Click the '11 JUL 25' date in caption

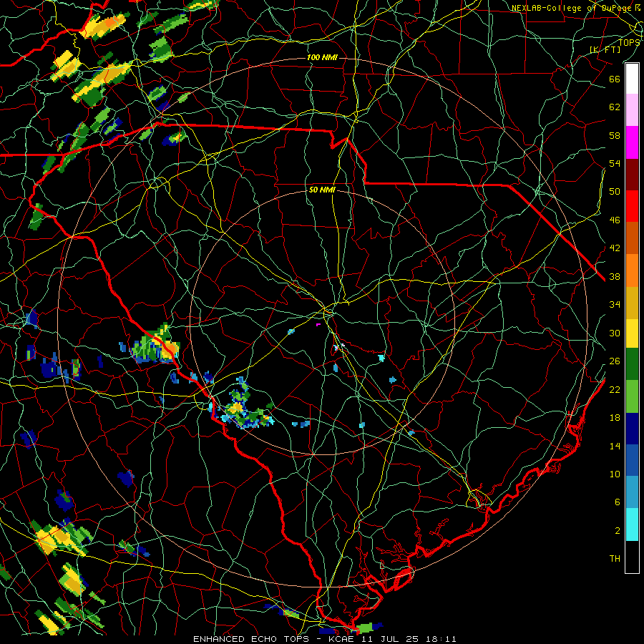point(390,639)
